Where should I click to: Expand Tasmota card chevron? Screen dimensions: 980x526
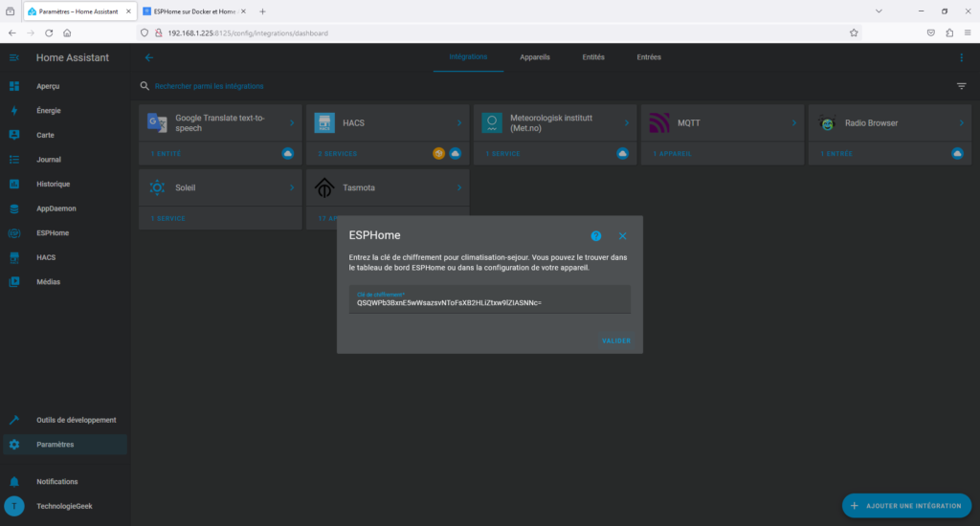coord(459,187)
